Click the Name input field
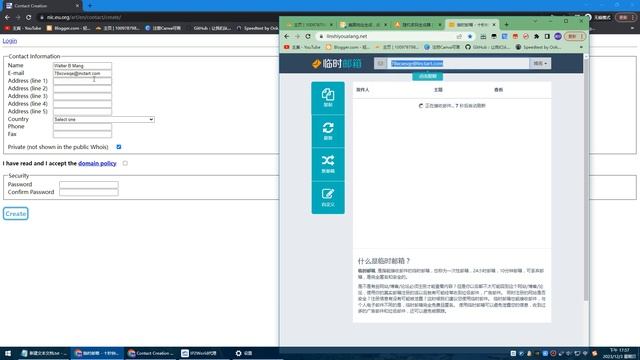The image size is (640, 360). [82, 65]
